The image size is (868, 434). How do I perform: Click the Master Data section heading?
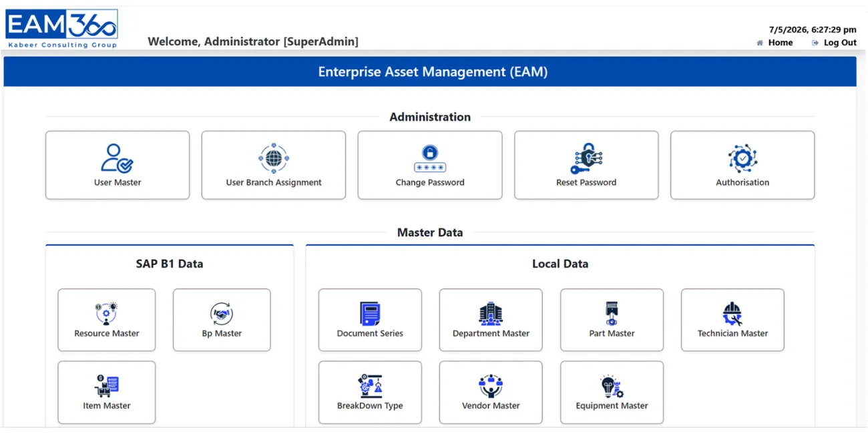[x=430, y=232]
